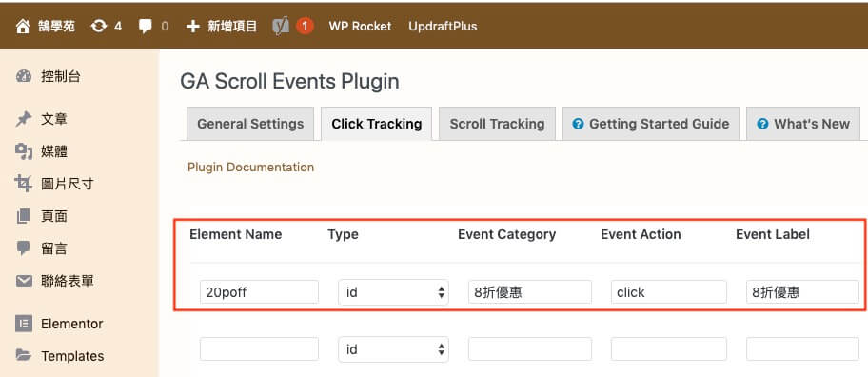This screenshot has width=868, height=377.
Task: Click the red notification badge showing 1
Action: click(305, 26)
